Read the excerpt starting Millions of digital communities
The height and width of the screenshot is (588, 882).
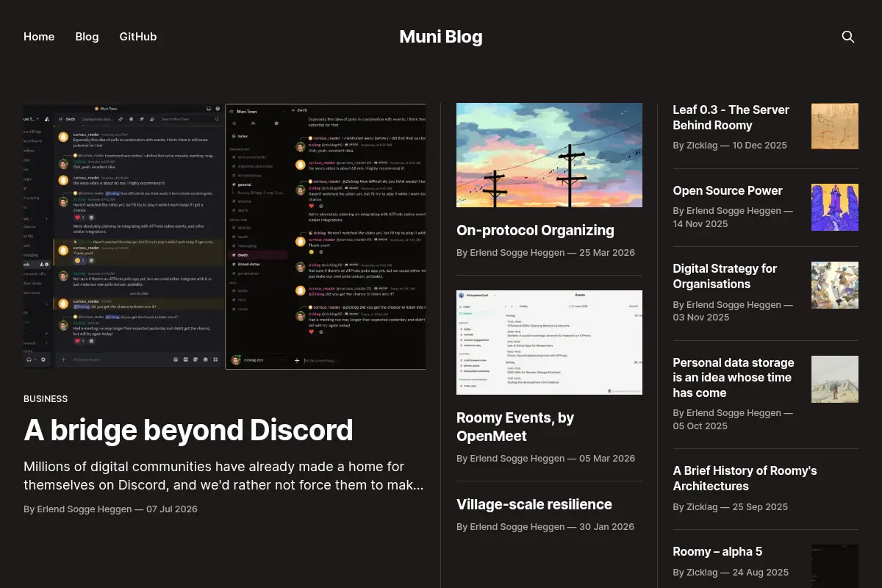(223, 476)
